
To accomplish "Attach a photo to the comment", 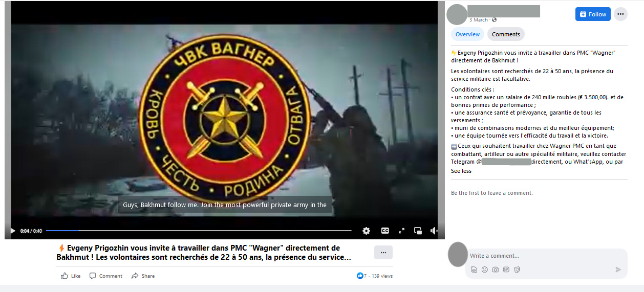I will point(495,269).
